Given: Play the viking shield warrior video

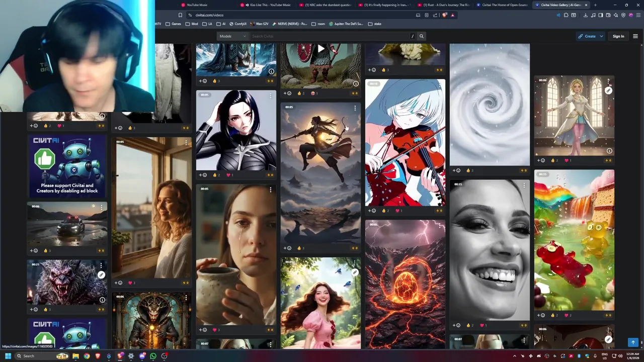Looking at the screenshot, I should 321,49.
